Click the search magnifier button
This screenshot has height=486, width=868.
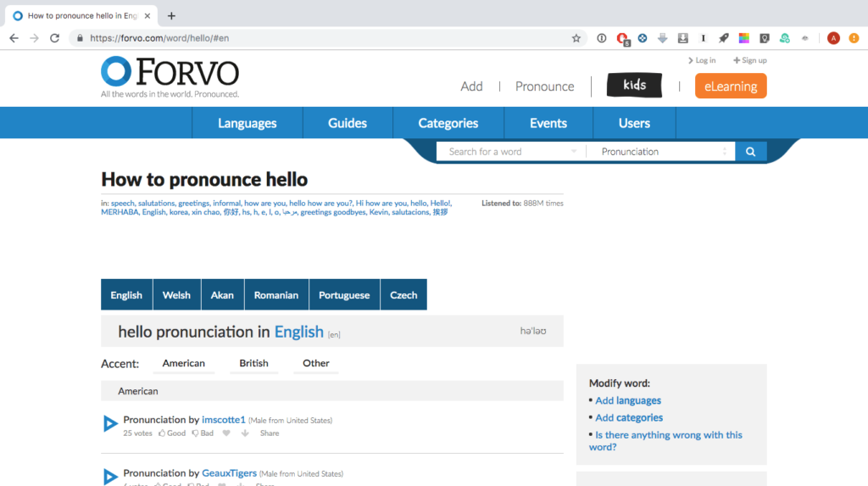point(751,151)
